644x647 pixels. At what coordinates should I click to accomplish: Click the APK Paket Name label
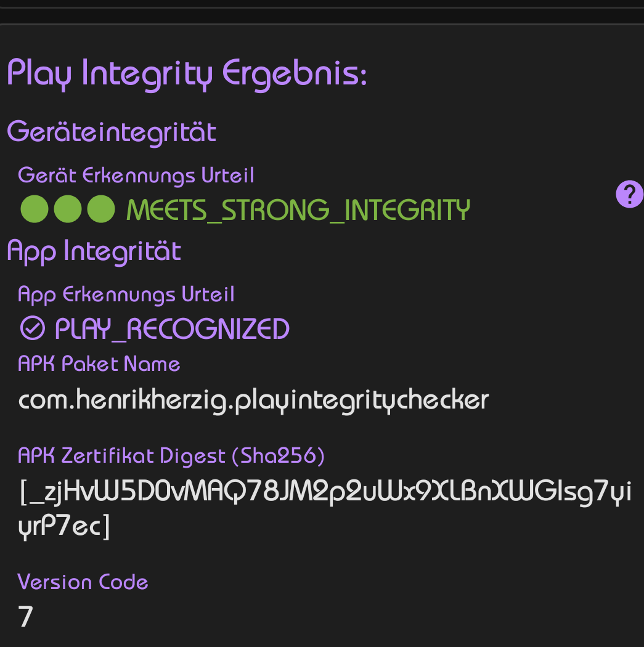pyautogui.click(x=99, y=364)
